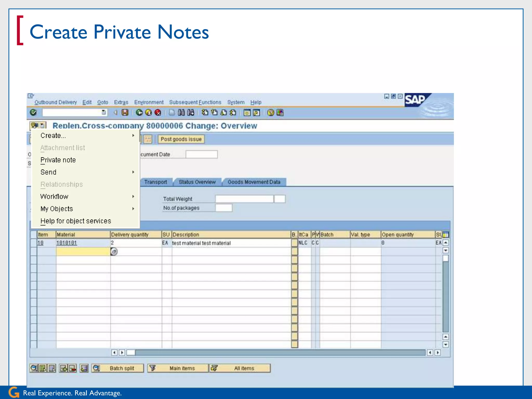Click the Select All rows icon at bottom

43,368
